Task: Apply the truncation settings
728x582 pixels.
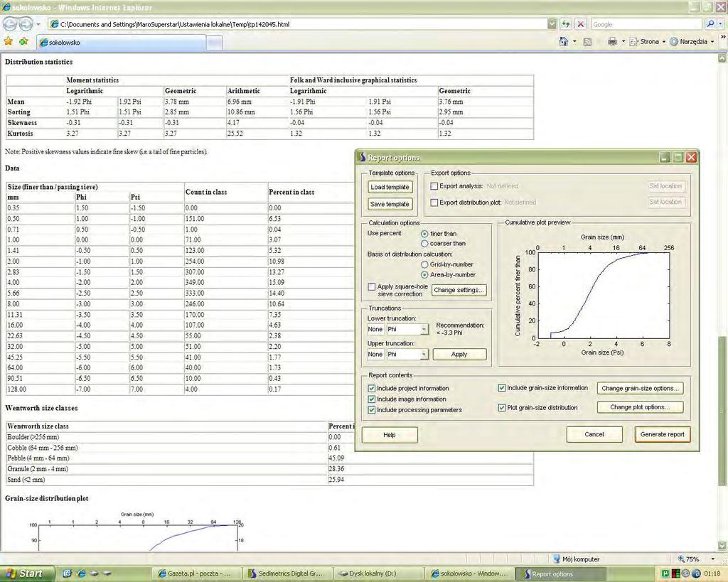Action: pos(460,355)
